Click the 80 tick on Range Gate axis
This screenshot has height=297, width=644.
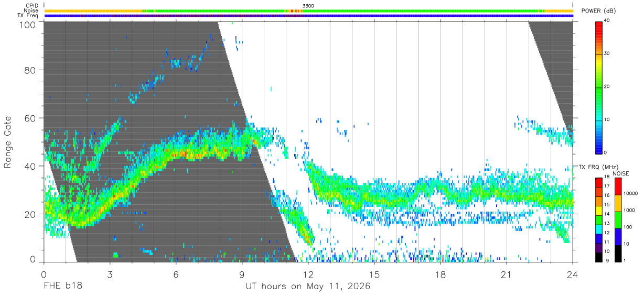(x=30, y=70)
